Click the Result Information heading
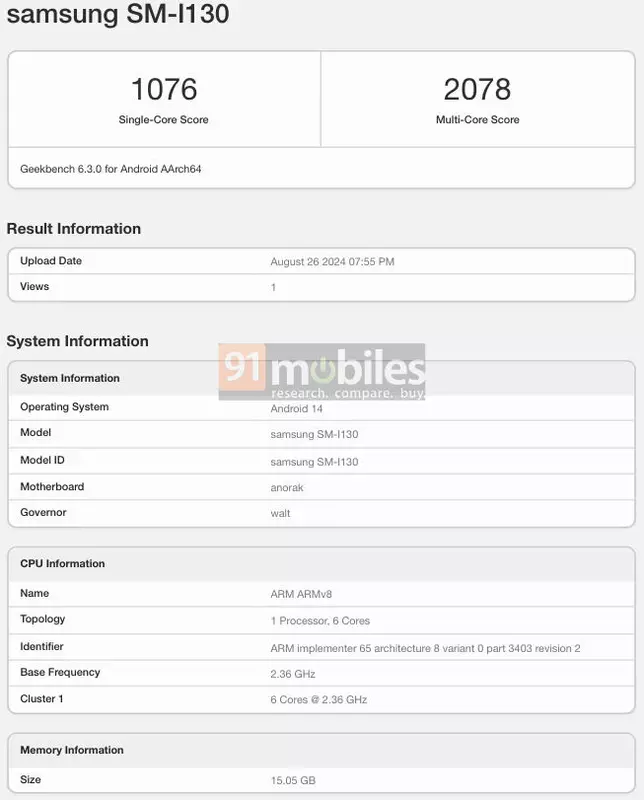Viewport: 644px width, 800px height. 74,229
